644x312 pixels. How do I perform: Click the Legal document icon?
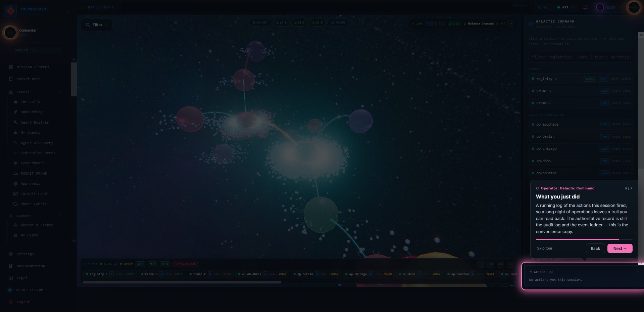click(x=11, y=278)
